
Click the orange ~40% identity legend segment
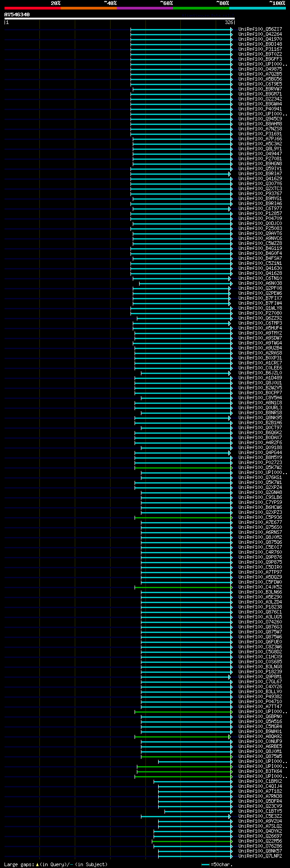(x=89, y=8)
